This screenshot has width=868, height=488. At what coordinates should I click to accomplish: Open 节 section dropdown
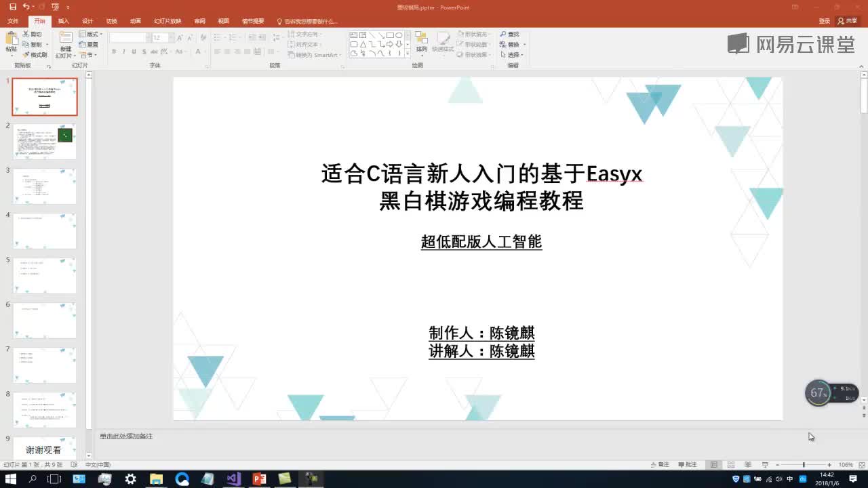click(x=89, y=55)
